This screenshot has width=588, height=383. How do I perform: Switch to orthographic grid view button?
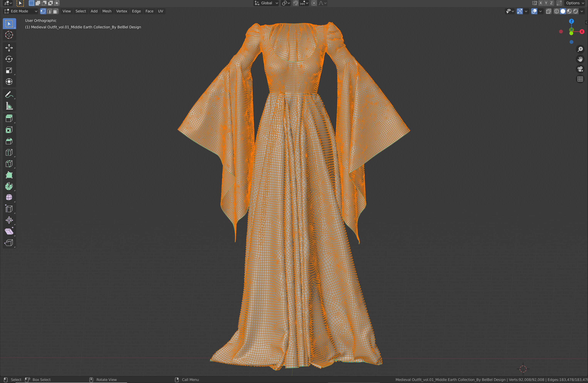(x=580, y=79)
